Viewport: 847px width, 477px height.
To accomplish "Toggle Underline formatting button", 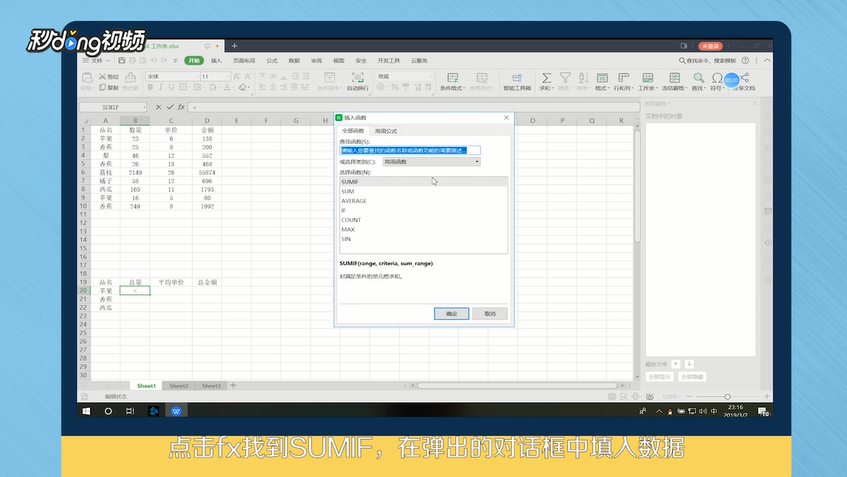I will 171,87.
